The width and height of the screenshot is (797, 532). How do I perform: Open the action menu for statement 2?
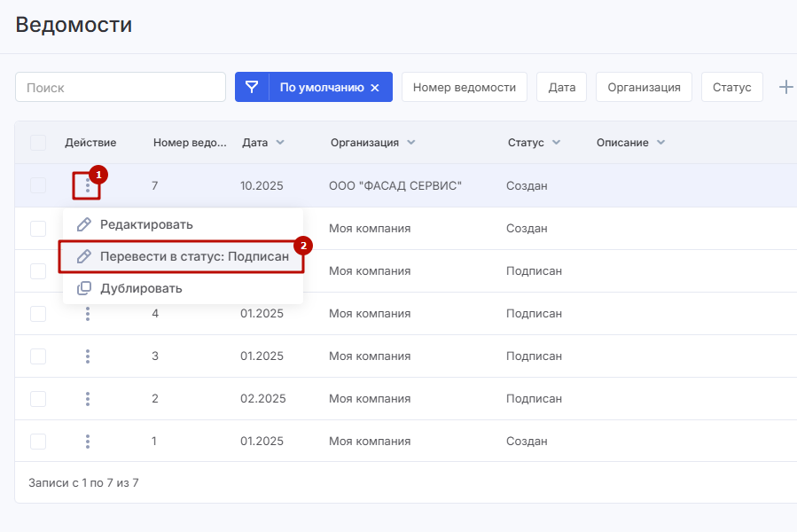click(88, 399)
